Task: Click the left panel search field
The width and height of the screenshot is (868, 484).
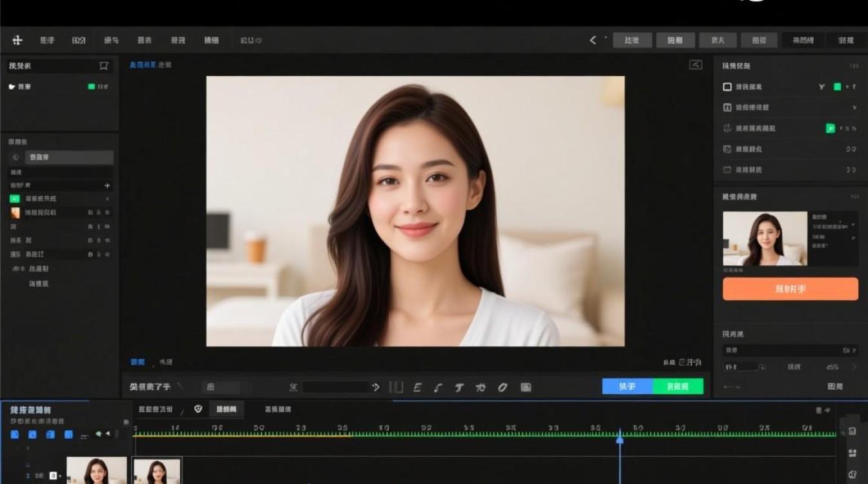Action: tap(69, 157)
